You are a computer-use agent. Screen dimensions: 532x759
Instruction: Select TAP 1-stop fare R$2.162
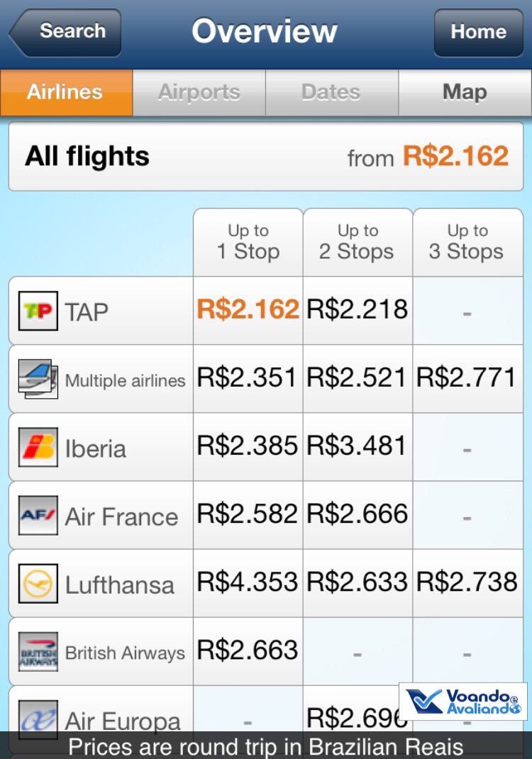(x=248, y=310)
